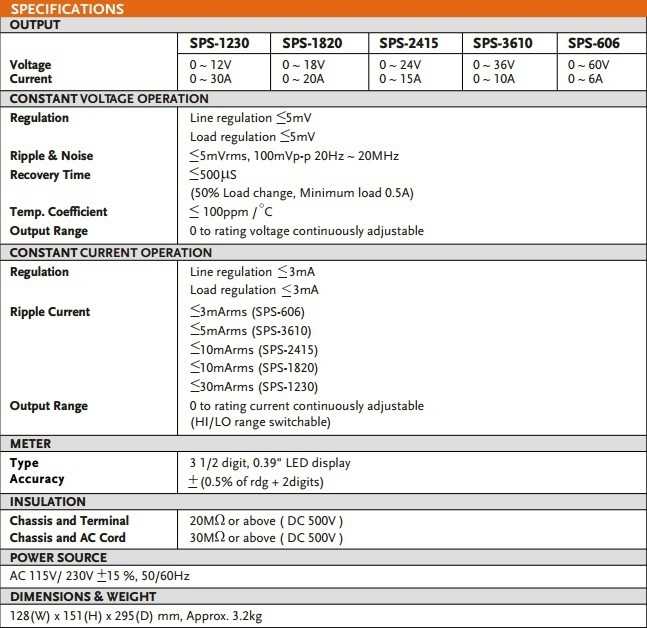Select '≤3mArms (SPS-606)' ripple value
This screenshot has height=628, width=647.
pos(247,312)
